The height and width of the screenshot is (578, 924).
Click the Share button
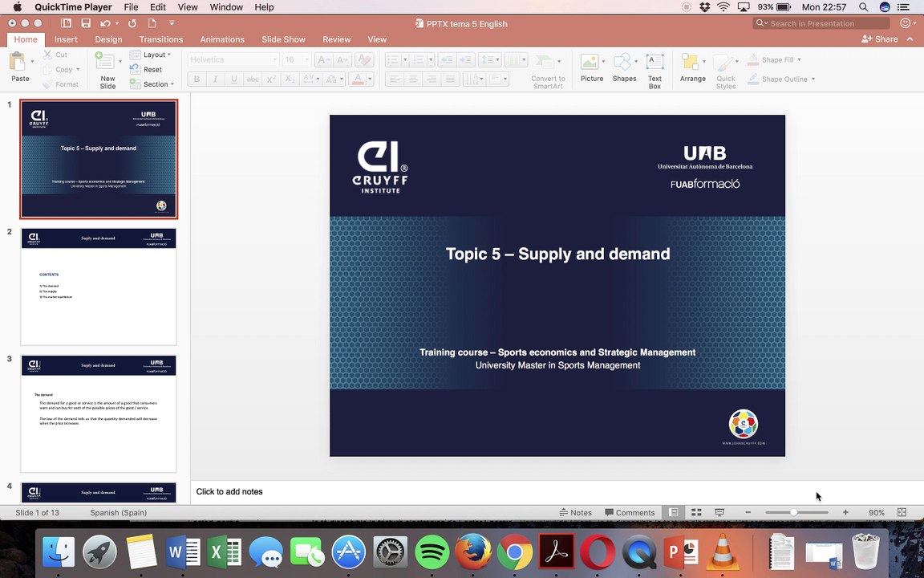(880, 39)
